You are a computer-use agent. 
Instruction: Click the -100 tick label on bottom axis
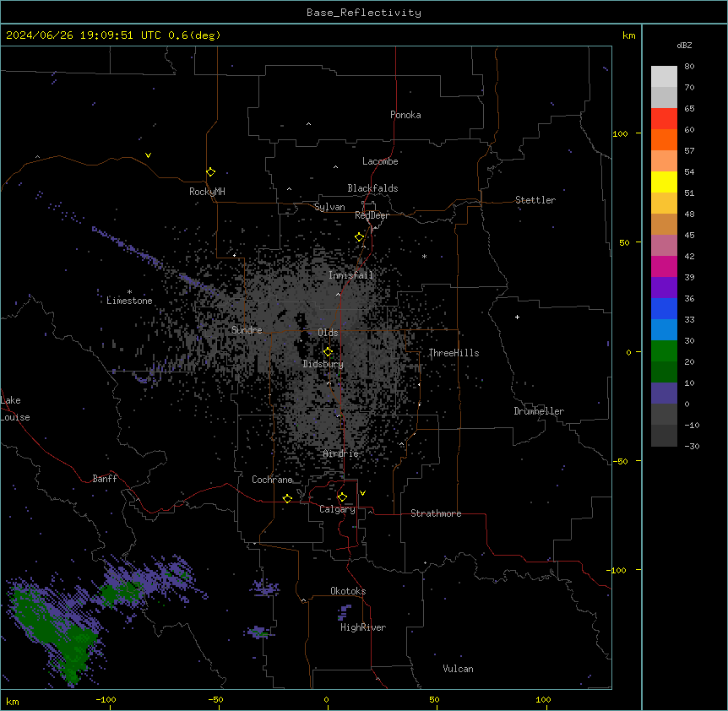tap(106, 699)
